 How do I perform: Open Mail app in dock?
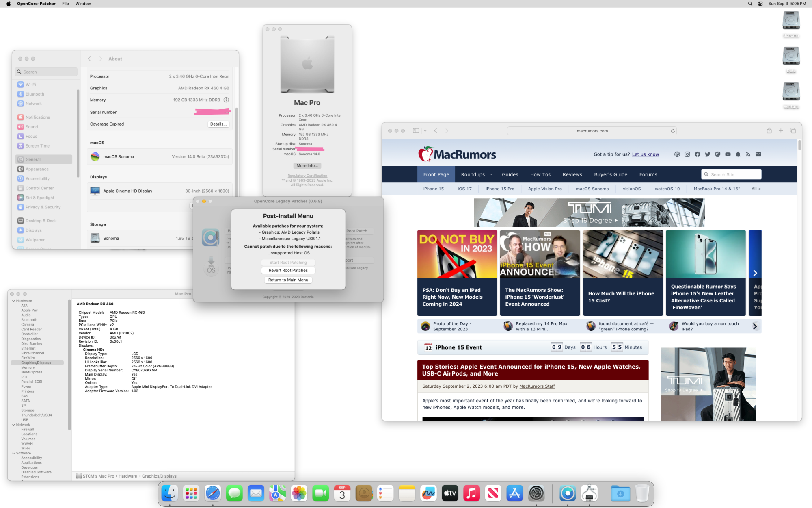(x=256, y=493)
